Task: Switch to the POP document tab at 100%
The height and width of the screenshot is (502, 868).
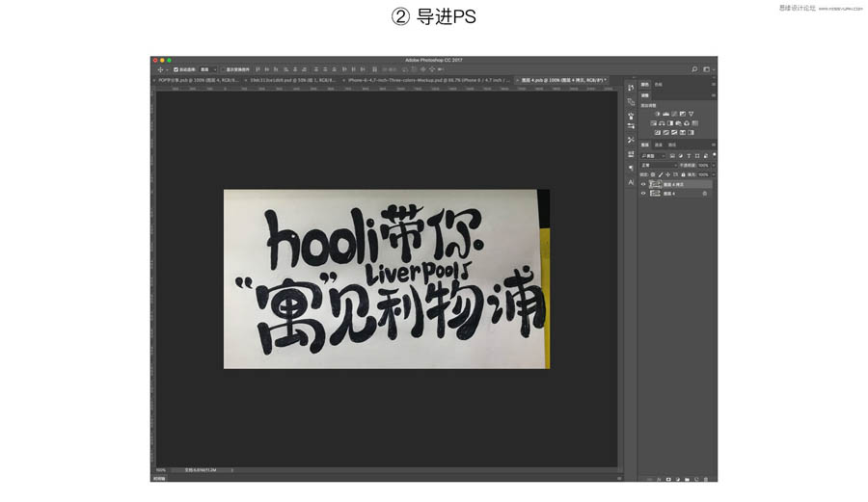Action: tap(197, 80)
